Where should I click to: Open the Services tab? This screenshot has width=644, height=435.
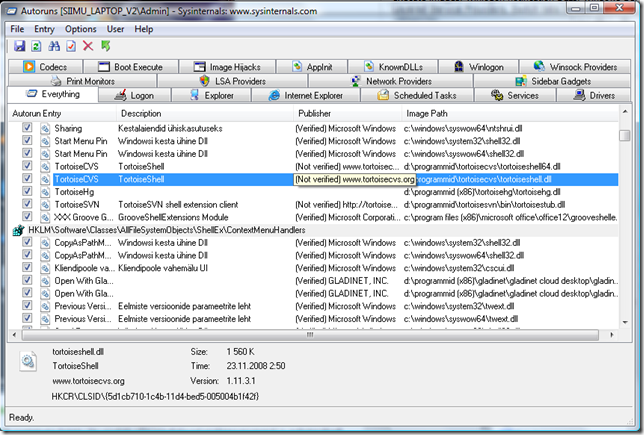[515, 95]
